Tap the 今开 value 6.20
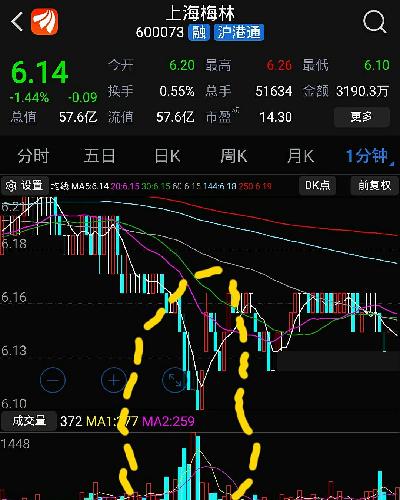This screenshot has height=500, width=400. [x=182, y=65]
